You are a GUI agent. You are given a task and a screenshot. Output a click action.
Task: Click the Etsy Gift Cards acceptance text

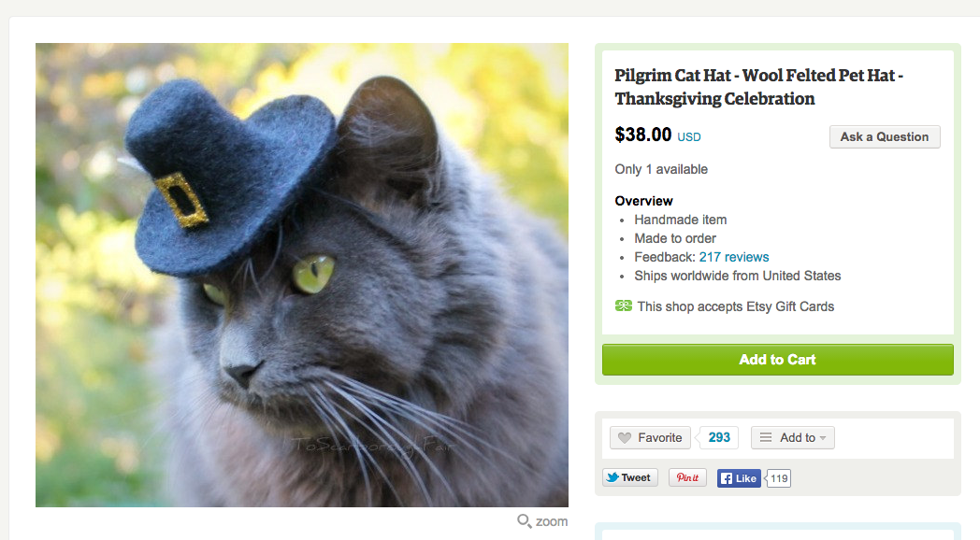click(735, 306)
